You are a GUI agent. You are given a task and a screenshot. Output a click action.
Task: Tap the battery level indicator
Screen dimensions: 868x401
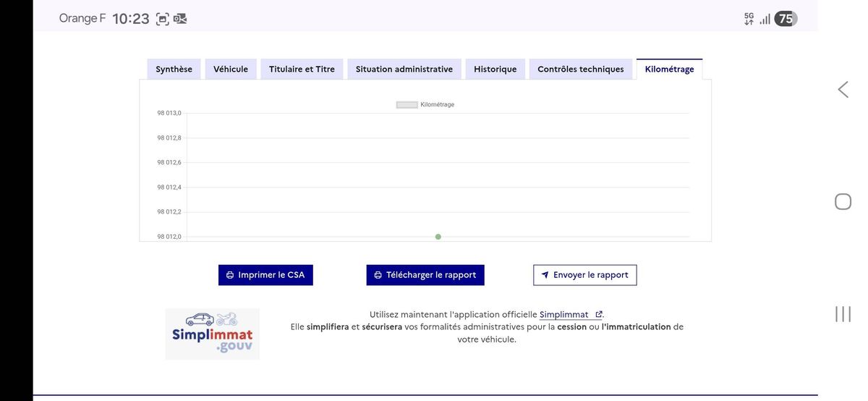[786, 19]
